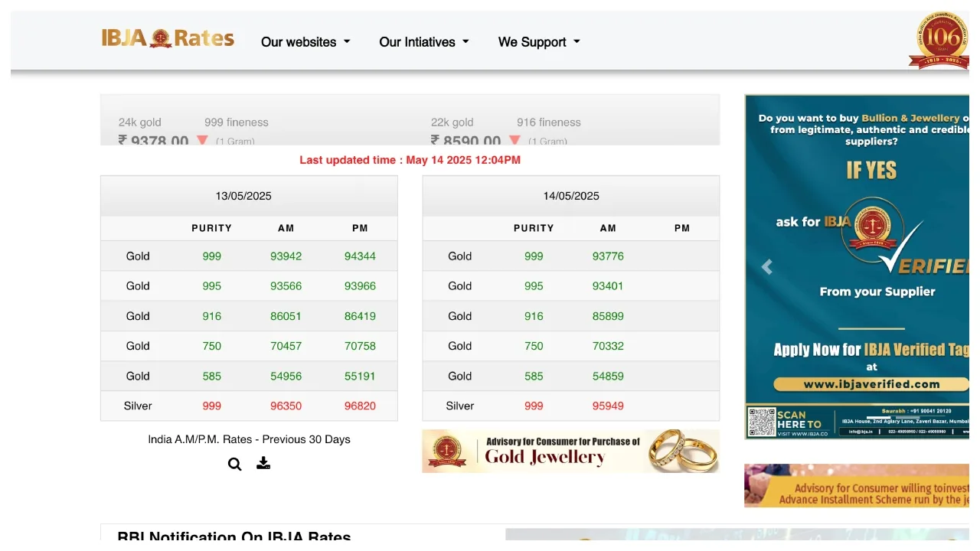The width and height of the screenshot is (980, 551).
Task: Click previous arrow on ad carousel
Action: (x=766, y=267)
